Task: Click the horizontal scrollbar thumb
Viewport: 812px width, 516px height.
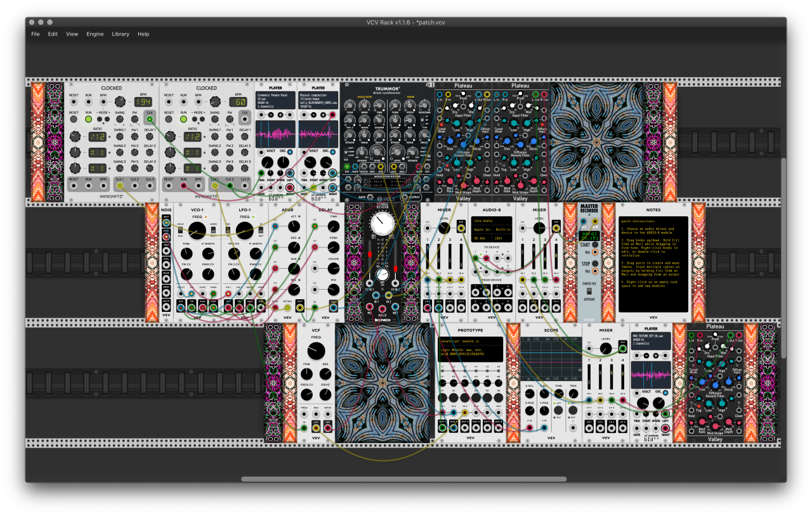Action: point(404,479)
